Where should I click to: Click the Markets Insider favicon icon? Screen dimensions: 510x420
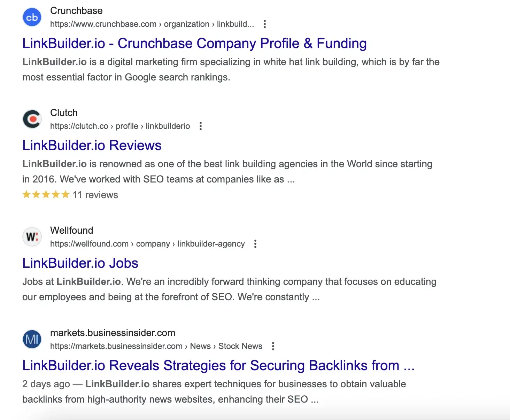(32, 339)
